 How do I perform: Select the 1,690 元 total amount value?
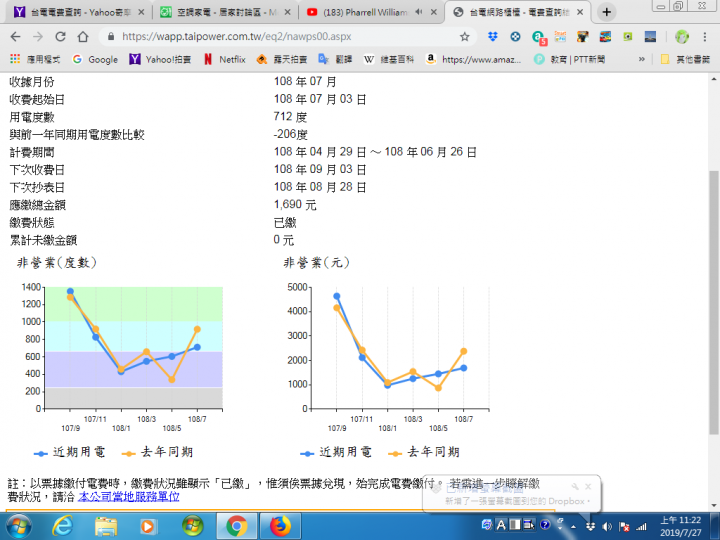tap(295, 205)
